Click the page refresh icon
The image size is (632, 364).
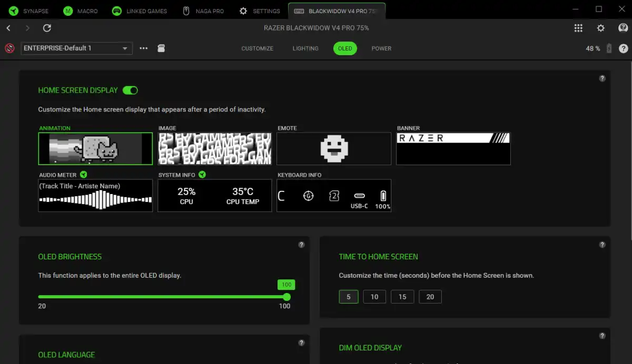click(47, 28)
